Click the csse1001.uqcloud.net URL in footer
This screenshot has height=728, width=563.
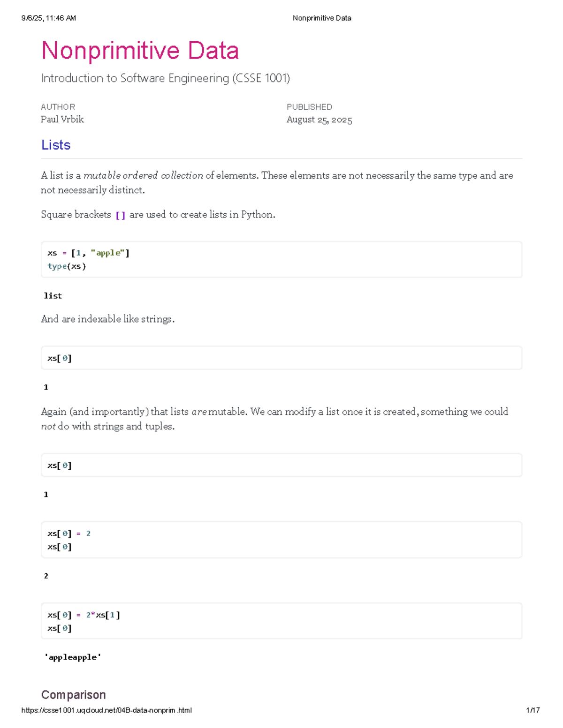107,710
